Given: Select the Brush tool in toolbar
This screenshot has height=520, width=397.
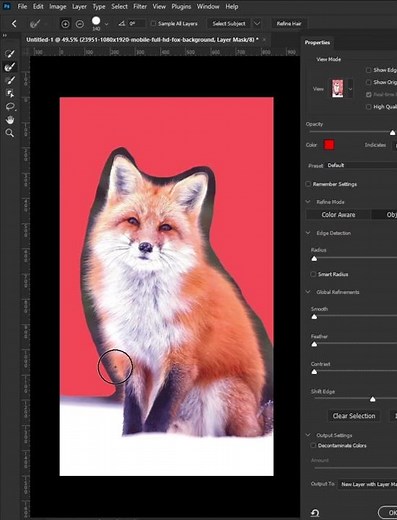Looking at the screenshot, I should pos(10,80).
